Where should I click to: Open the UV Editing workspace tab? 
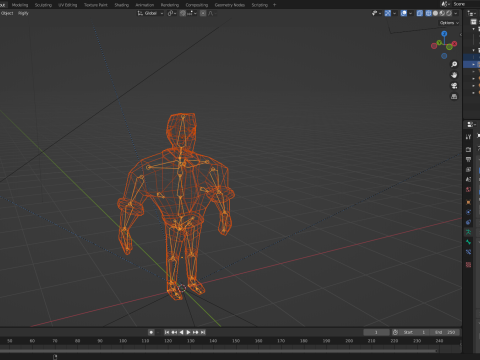pos(68,5)
